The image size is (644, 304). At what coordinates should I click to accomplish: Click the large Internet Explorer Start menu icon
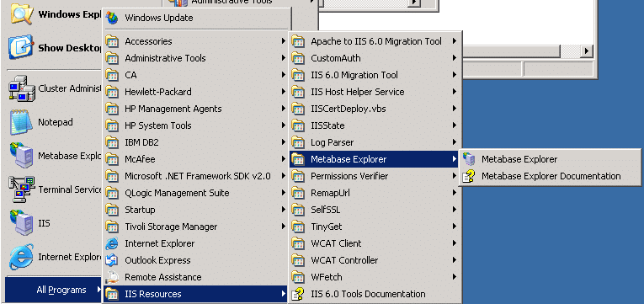[20, 257]
